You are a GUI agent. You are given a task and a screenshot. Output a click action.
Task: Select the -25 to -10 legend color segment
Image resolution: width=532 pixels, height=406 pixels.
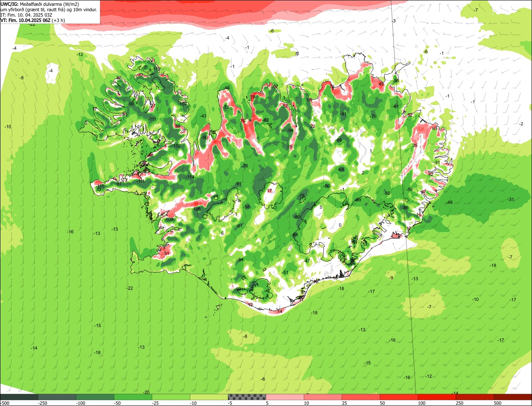coord(171,397)
